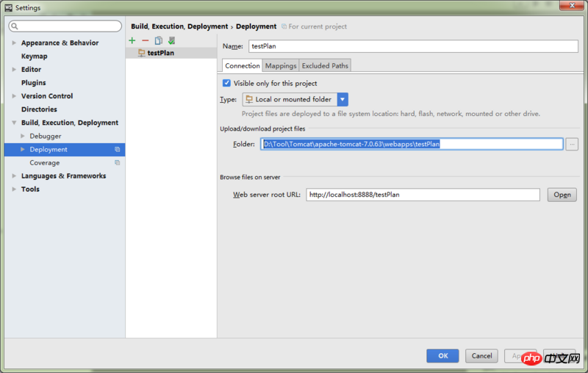Click the OK button
Viewport: 588px width, 373px height.
(x=442, y=355)
